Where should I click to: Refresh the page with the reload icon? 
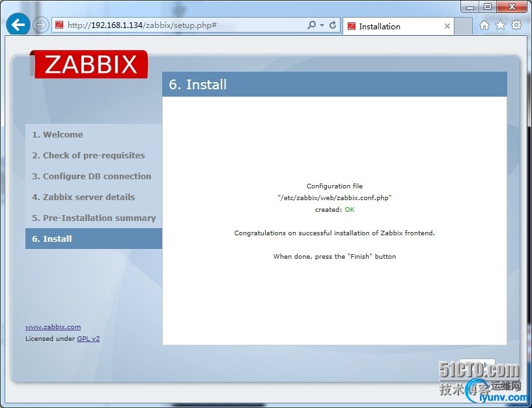coord(333,25)
